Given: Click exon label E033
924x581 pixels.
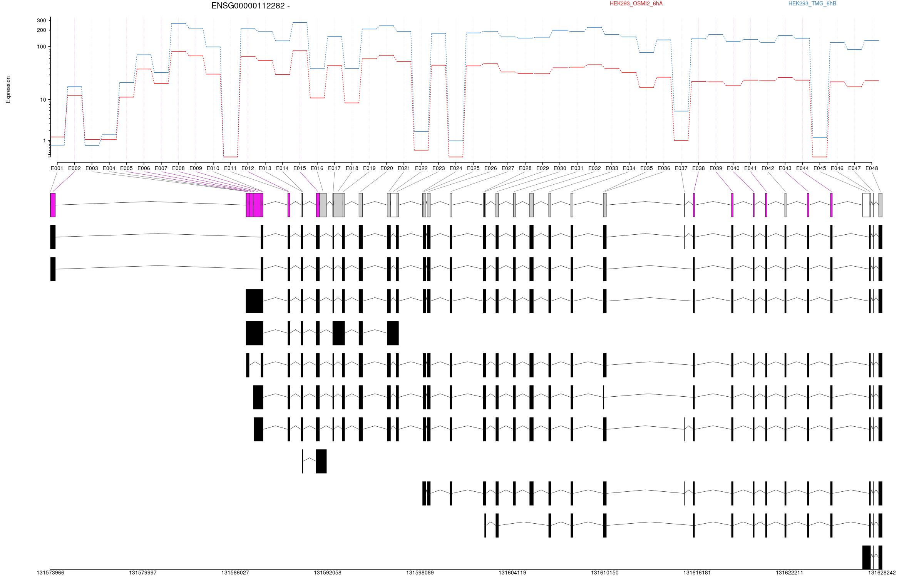Looking at the screenshot, I should coord(612,168).
